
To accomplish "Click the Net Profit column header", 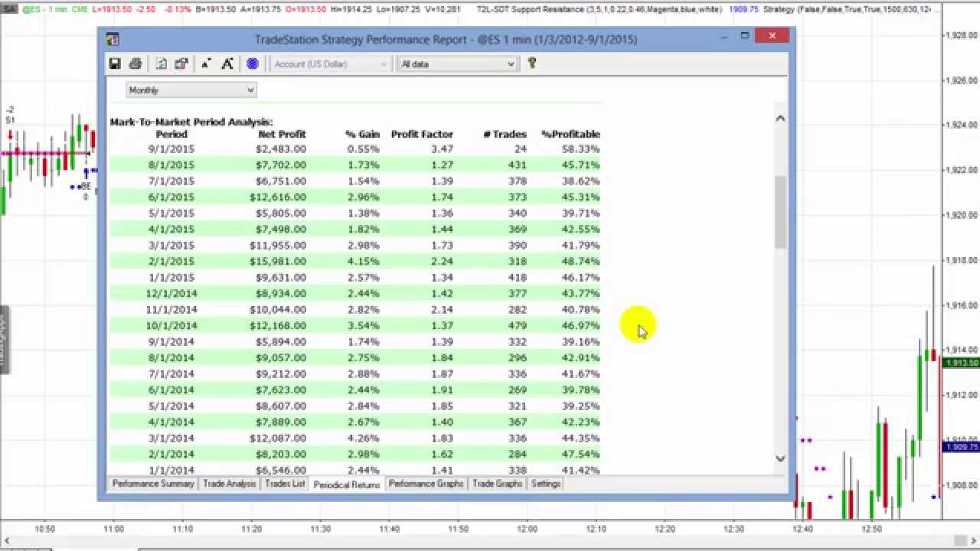I will (x=282, y=134).
